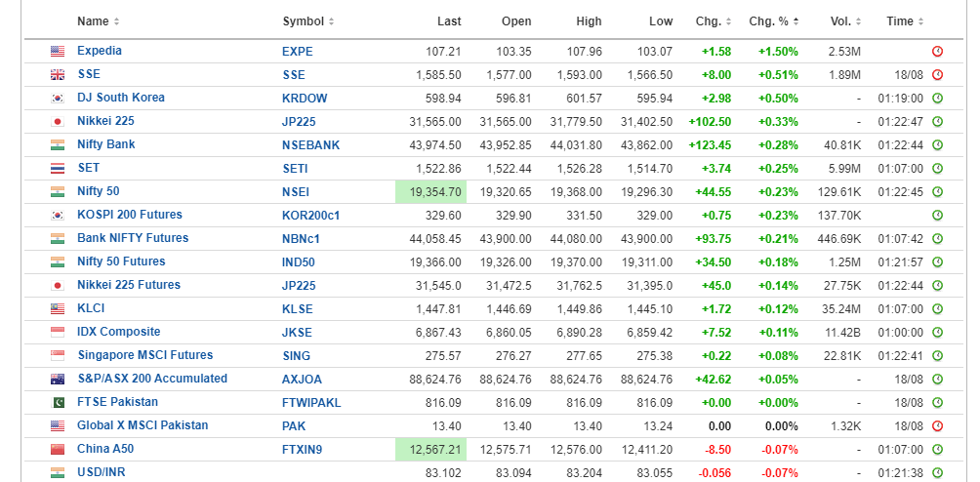
Task: Open the FTSE Pakistan link
Action: point(117,402)
